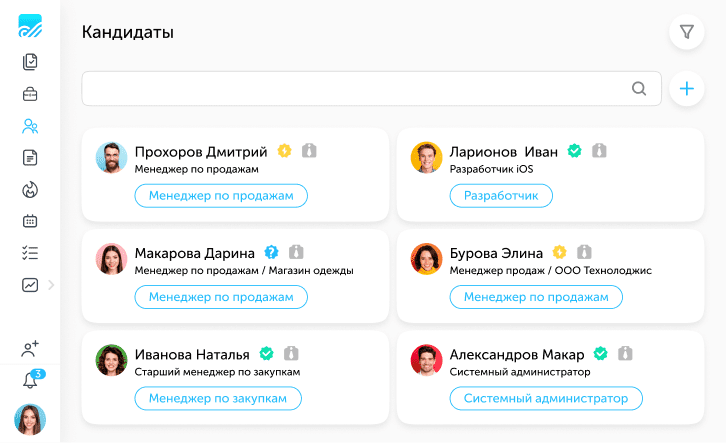Click the text Разработчик iOS
Image resolution: width=726 pixels, height=443 pixels.
[491, 169]
